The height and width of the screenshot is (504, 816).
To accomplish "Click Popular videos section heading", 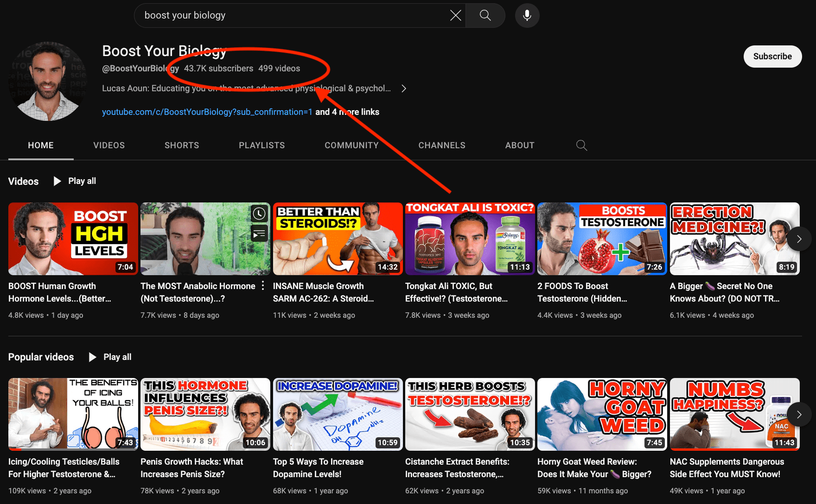I will click(x=41, y=357).
